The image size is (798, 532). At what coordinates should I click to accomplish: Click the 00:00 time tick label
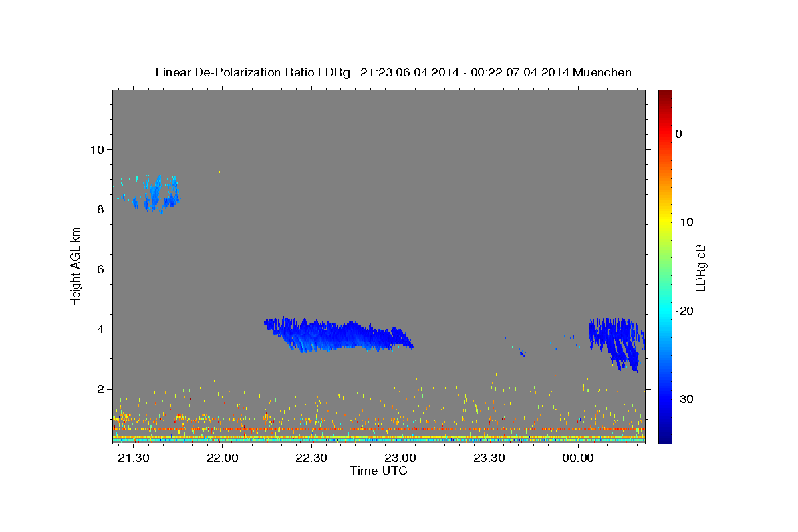tap(578, 458)
